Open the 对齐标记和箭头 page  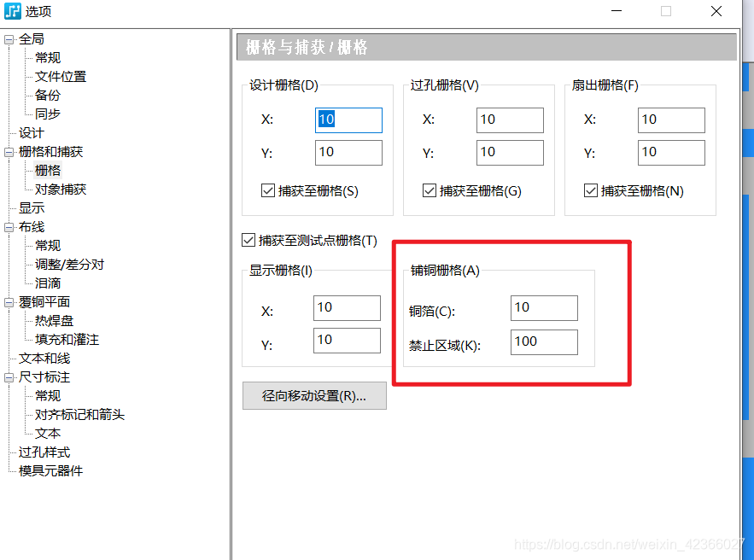[x=79, y=414]
